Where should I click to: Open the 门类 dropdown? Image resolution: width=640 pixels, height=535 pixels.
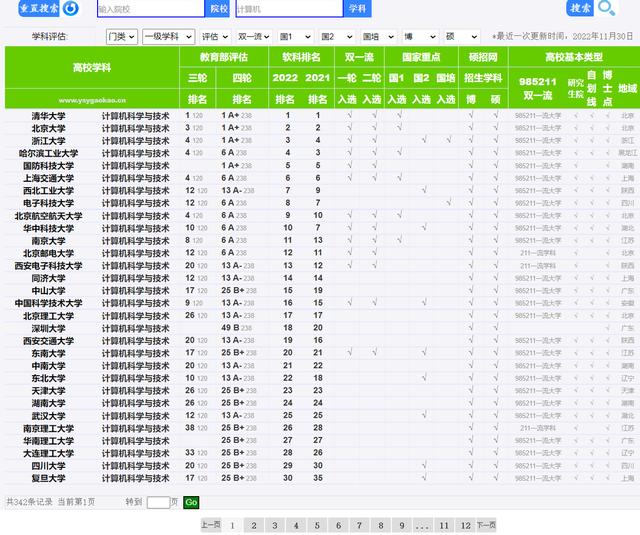click(x=122, y=37)
